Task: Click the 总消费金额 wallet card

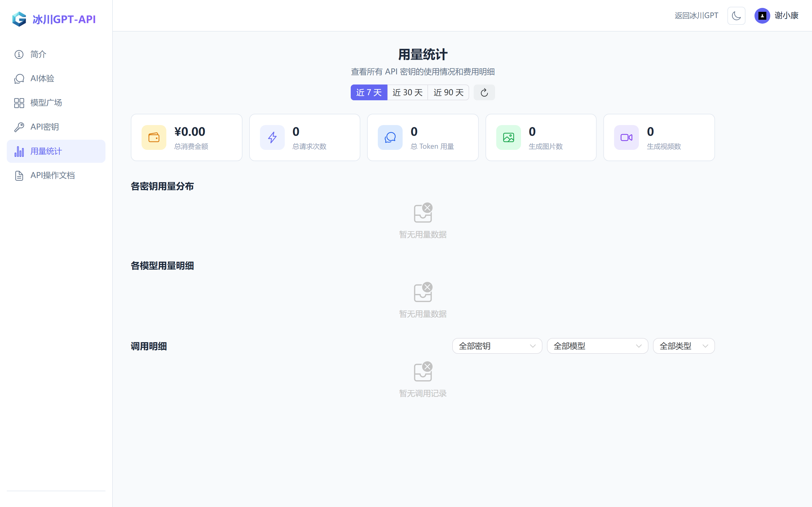Action: (x=186, y=137)
